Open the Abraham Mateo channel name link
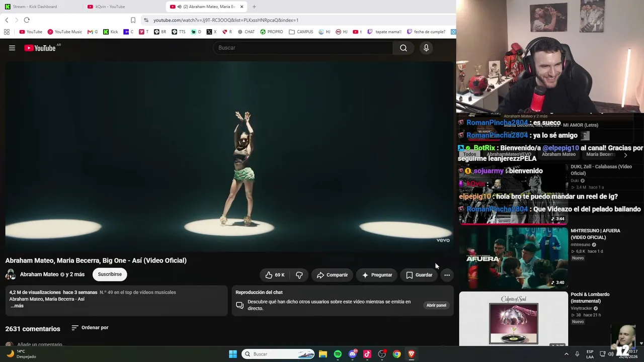This screenshot has height=362, width=644. [39, 275]
